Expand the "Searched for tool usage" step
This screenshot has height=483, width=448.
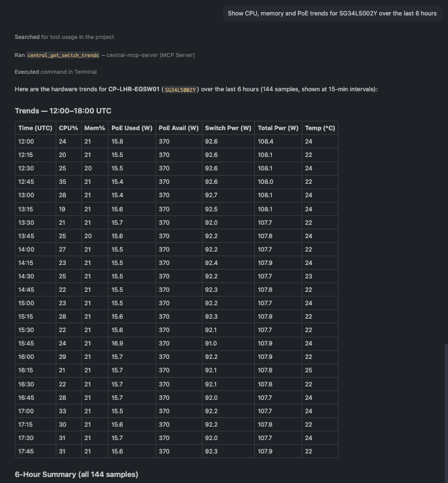click(64, 37)
